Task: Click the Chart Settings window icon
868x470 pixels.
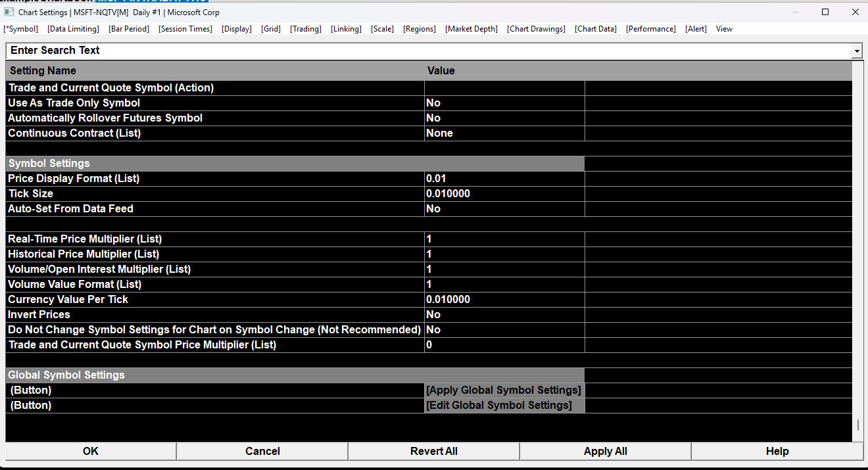Action: [x=9, y=12]
